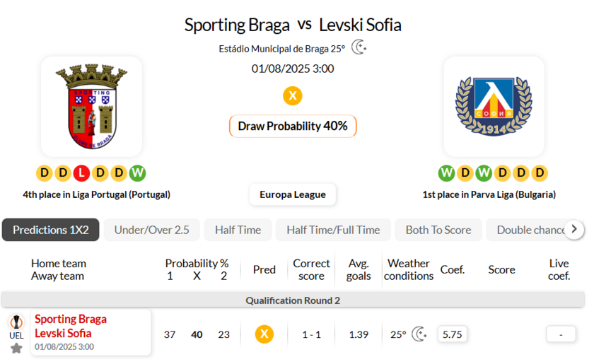Click the moon weather icon beside stadium name

360,47
